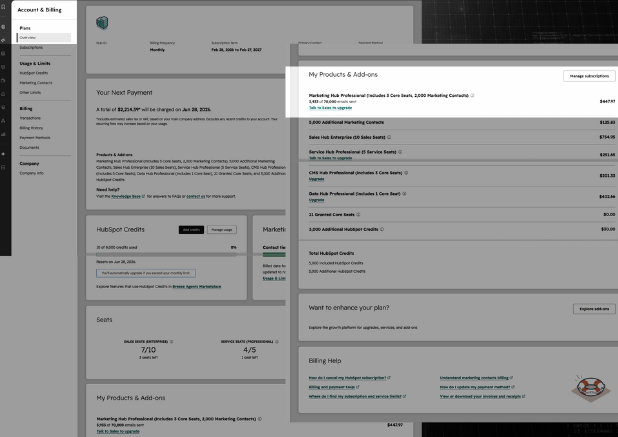Open HubSpot Credits under Usage & Limits
The image size is (618, 437).
(34, 73)
